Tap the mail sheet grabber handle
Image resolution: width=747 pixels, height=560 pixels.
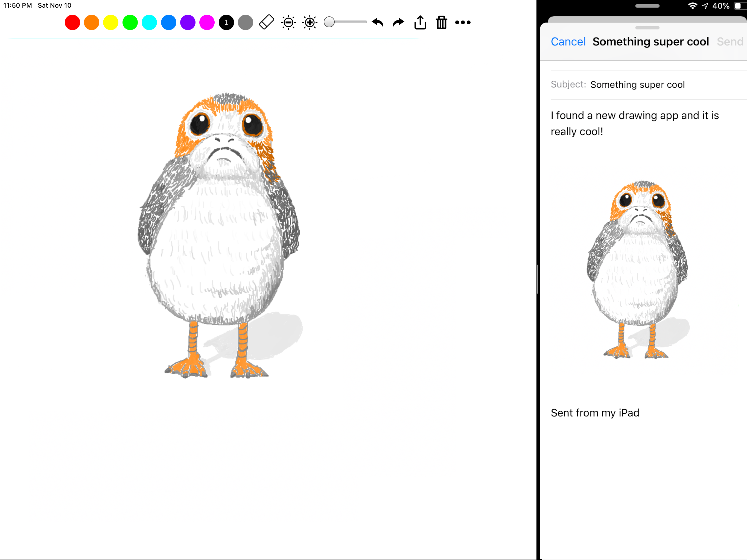click(647, 28)
